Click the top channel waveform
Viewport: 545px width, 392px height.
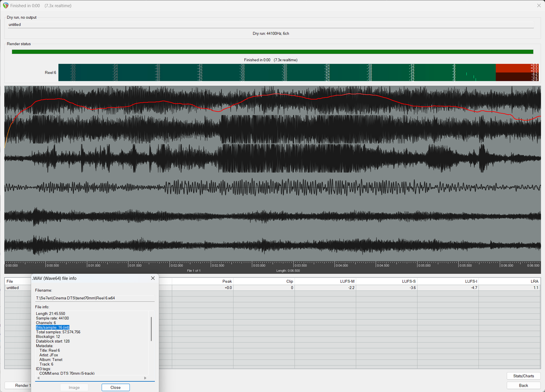pos(273,100)
